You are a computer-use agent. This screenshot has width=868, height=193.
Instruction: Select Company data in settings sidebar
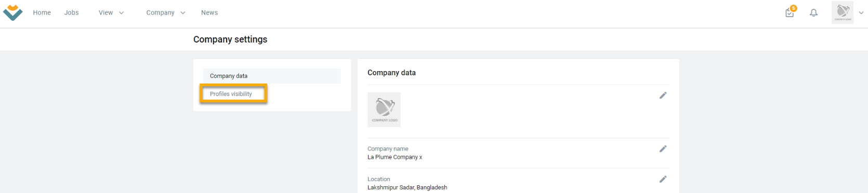point(272,76)
